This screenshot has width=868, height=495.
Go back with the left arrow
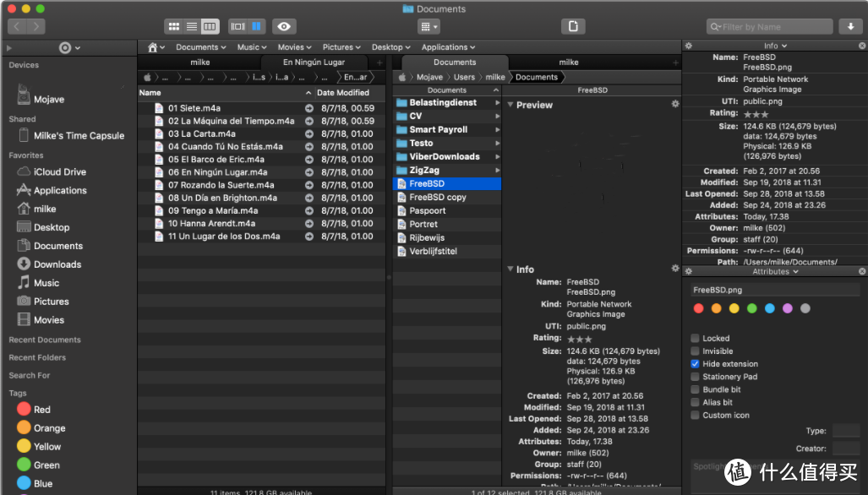coord(17,26)
